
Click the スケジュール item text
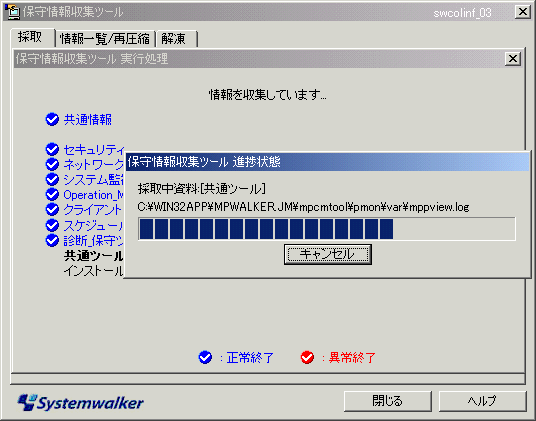[x=94, y=225]
